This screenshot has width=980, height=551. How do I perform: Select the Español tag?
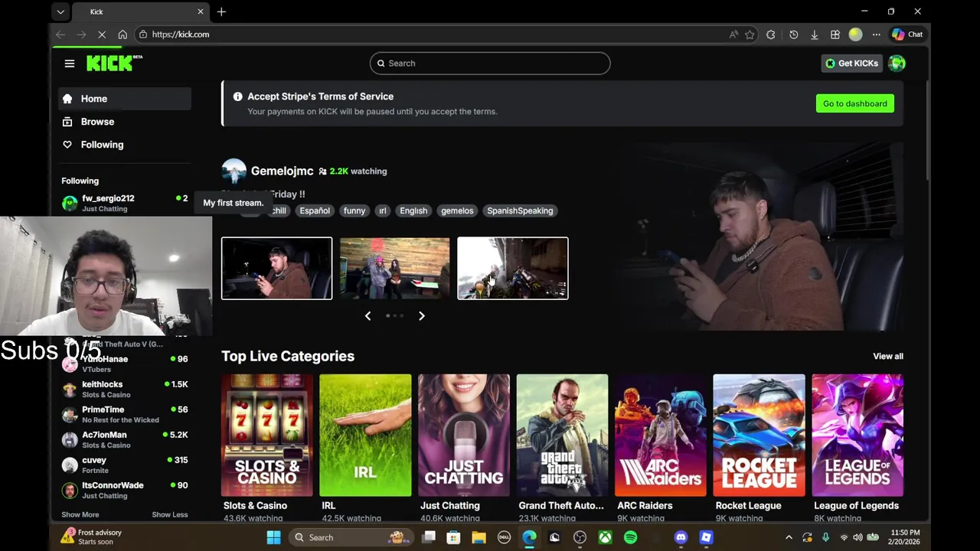click(x=315, y=210)
